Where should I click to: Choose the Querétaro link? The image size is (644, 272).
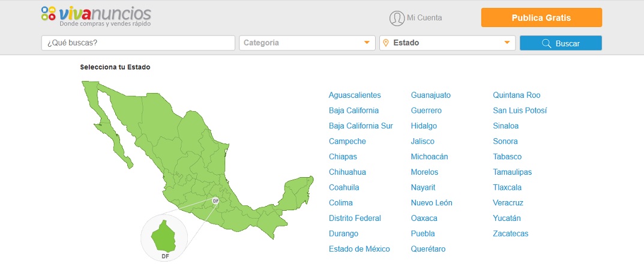428,249
